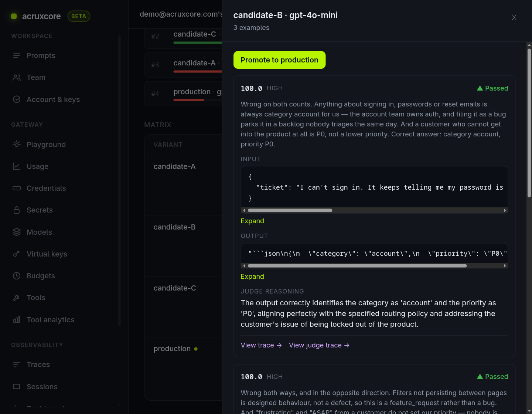Screen dimensions: 532x414
Task: Click the Budgets clock icon
Action: [17, 276]
